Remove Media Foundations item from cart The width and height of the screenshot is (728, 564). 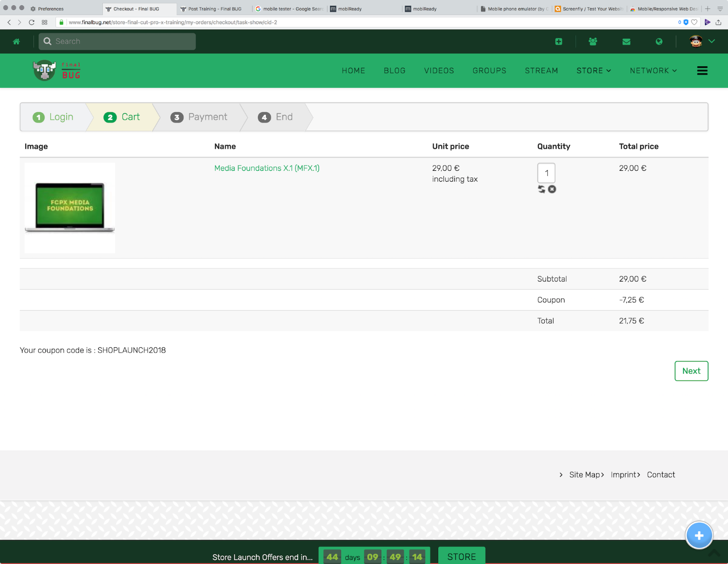[x=552, y=189]
